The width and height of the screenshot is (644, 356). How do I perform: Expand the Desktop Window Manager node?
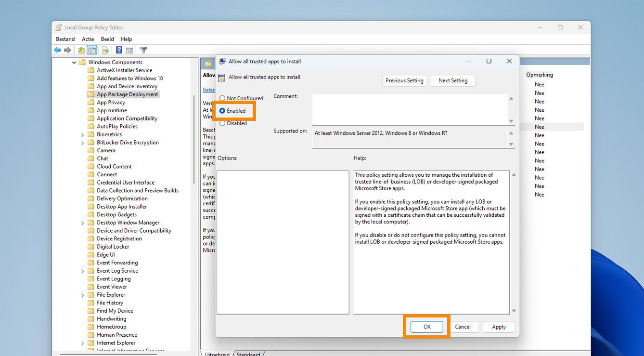[x=83, y=223]
